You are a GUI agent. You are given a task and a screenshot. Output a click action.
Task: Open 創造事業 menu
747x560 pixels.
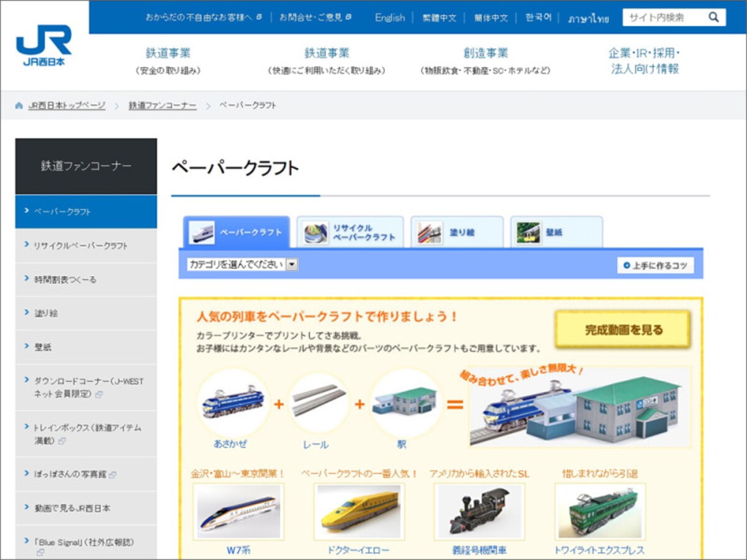[x=486, y=61]
